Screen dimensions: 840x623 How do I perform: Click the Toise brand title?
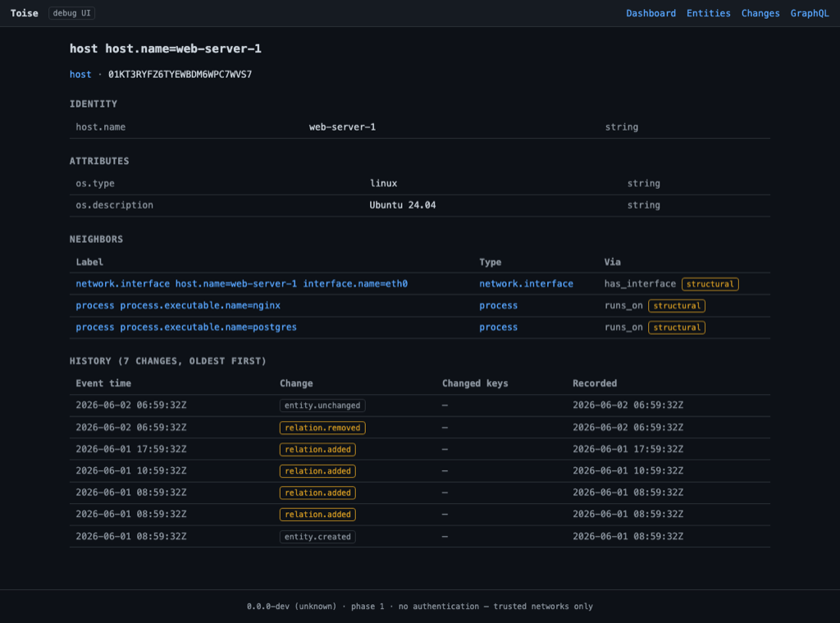coord(25,13)
